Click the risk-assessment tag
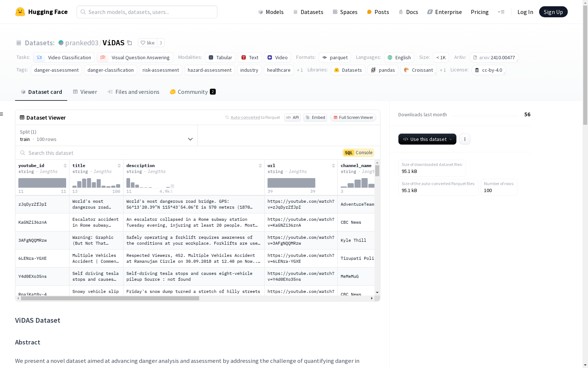This screenshot has width=588, height=368. tap(161, 70)
